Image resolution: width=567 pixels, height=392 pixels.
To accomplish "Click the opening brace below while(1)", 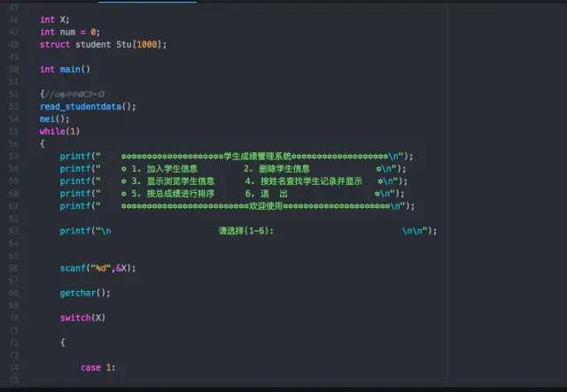I will [43, 143].
